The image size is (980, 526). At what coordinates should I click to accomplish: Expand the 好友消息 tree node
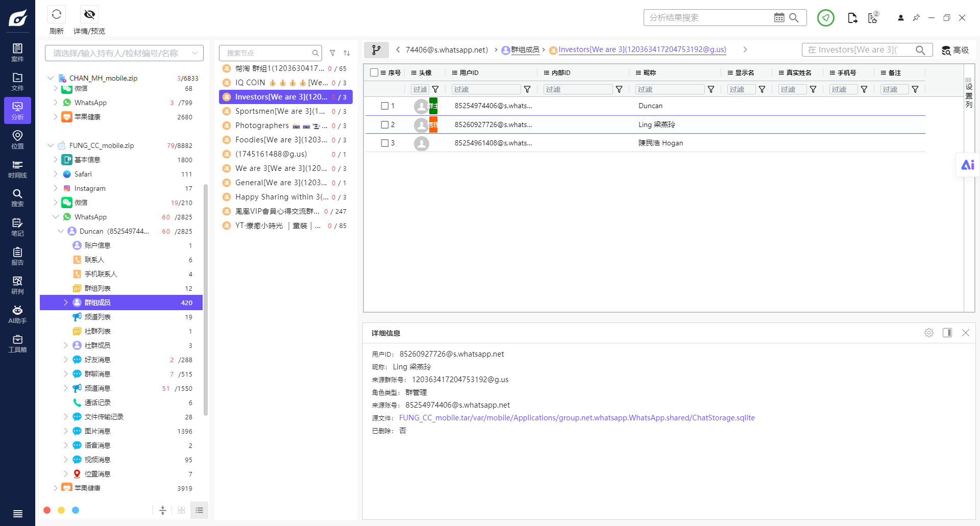[66, 360]
